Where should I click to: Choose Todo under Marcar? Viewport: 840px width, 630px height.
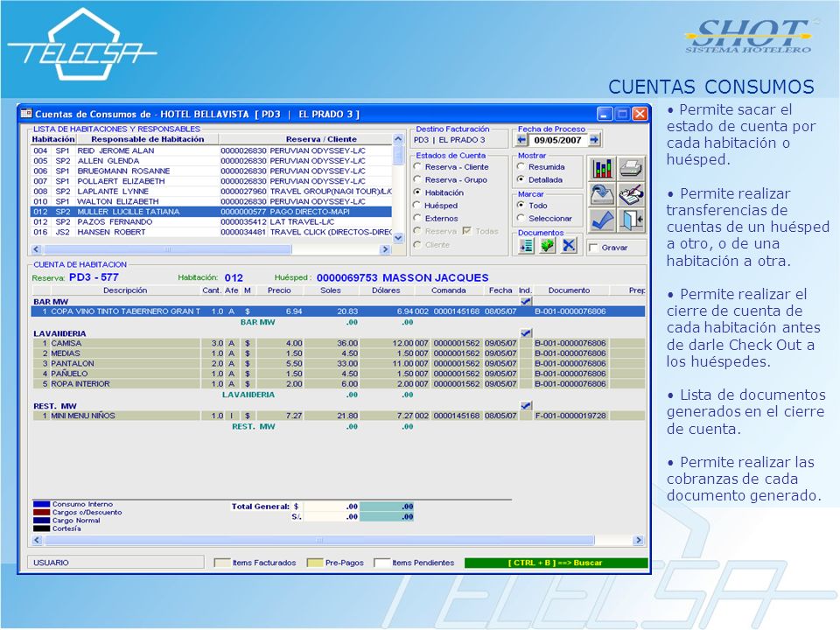point(521,205)
